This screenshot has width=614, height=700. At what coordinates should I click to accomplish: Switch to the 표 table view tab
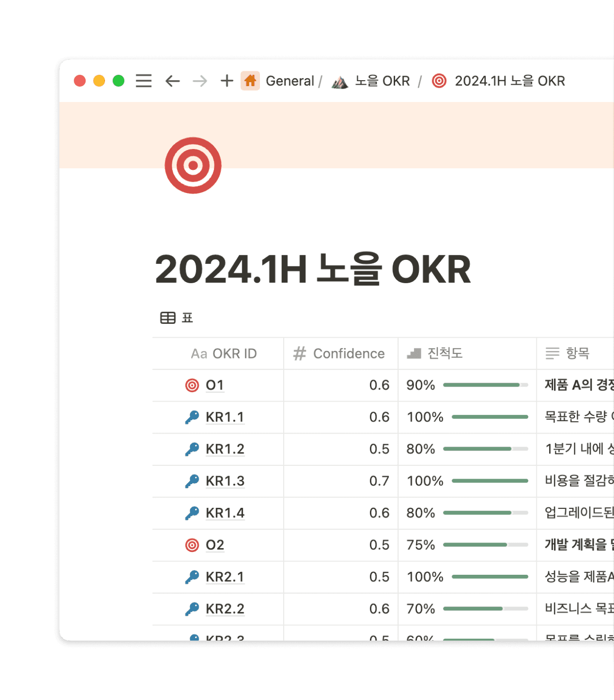pyautogui.click(x=176, y=317)
